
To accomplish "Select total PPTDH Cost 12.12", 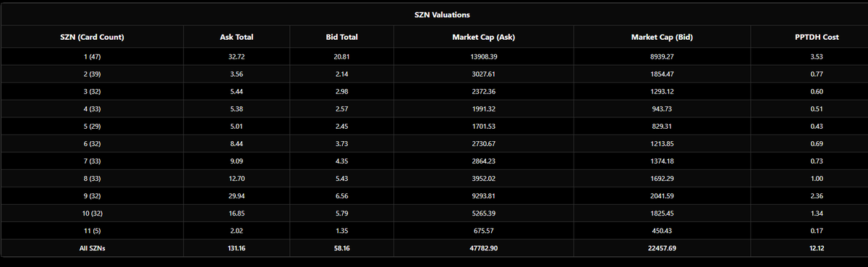I will pyautogui.click(x=817, y=249).
